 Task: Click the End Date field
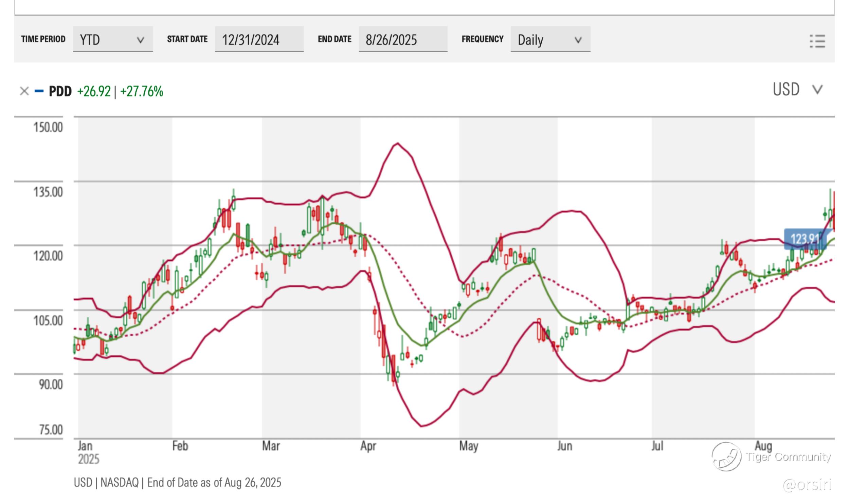coord(402,39)
